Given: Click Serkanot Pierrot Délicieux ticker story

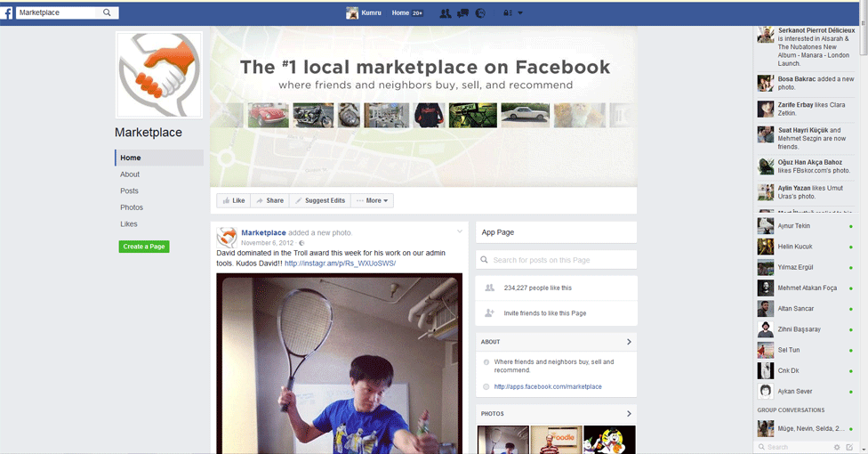Looking at the screenshot, I should click(x=806, y=46).
